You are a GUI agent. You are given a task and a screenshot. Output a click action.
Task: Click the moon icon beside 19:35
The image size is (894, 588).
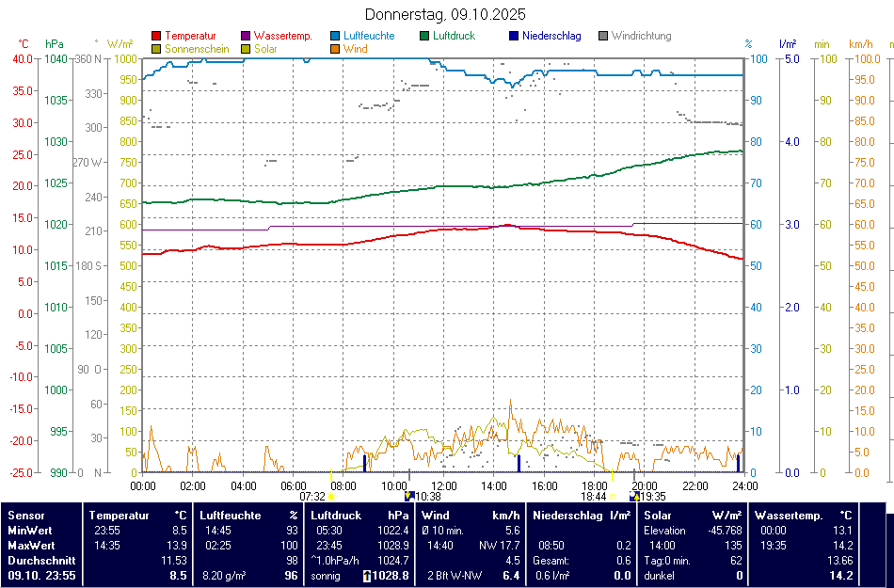634,496
